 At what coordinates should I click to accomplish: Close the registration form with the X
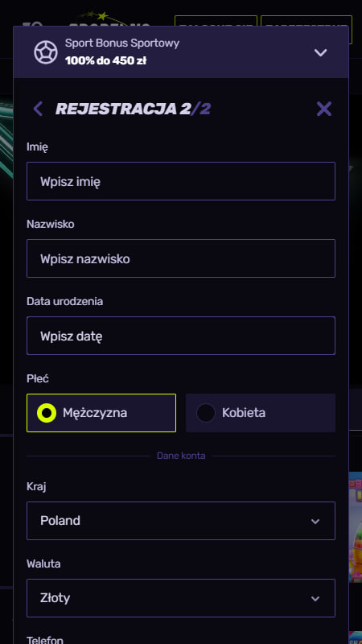[x=324, y=109]
